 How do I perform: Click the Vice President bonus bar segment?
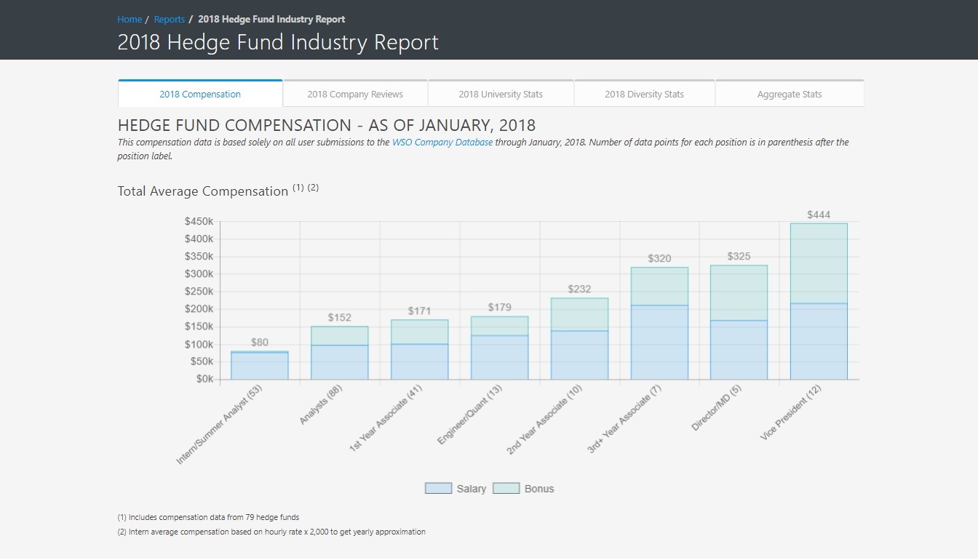[819, 263]
